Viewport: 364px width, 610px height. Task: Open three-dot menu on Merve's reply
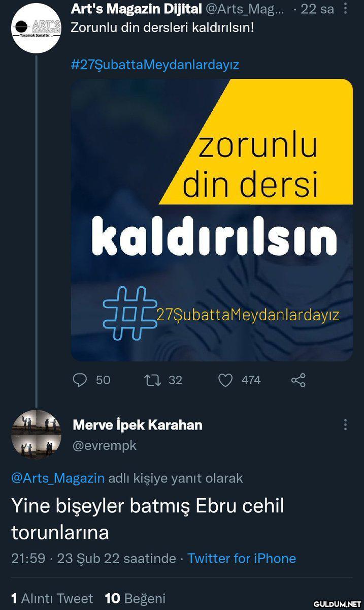[345, 425]
